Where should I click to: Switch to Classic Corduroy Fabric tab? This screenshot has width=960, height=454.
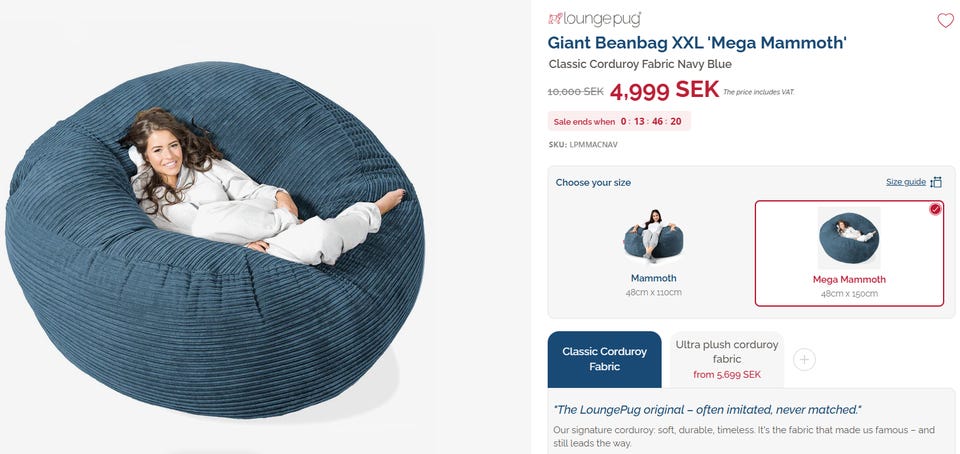click(604, 359)
